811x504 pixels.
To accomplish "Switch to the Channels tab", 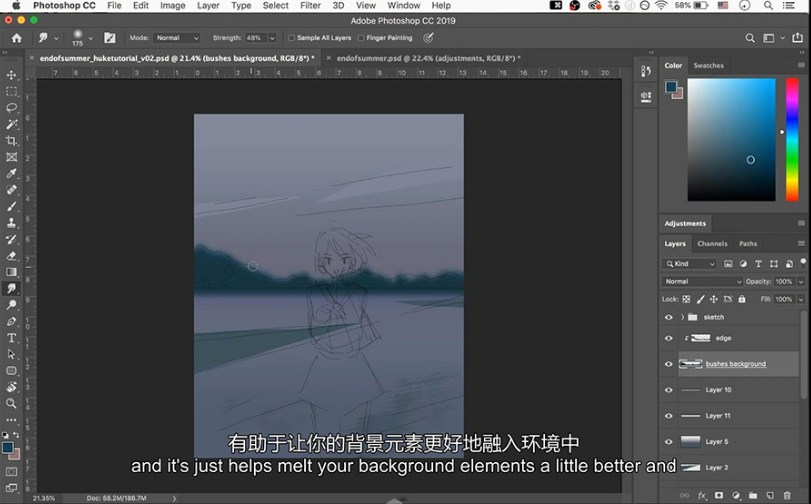I will click(712, 244).
